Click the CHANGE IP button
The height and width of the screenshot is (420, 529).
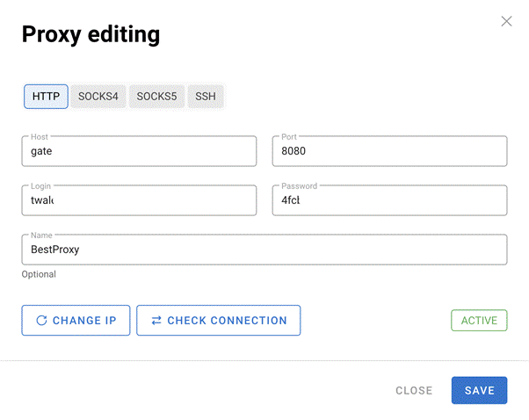76,321
